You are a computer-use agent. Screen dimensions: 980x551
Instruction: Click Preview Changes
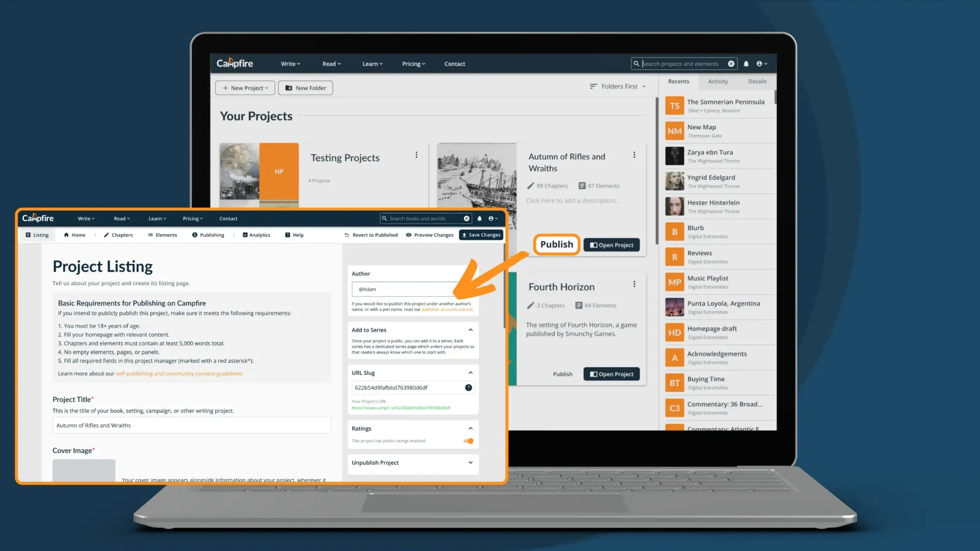click(x=429, y=235)
